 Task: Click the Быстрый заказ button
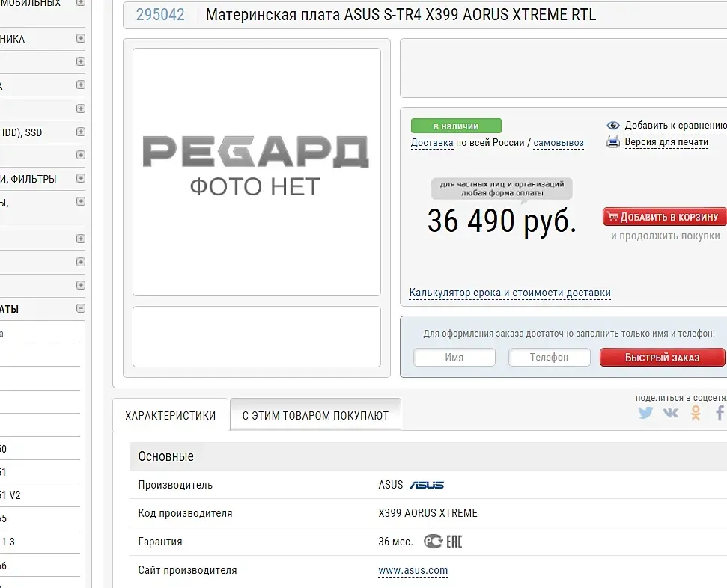pos(662,358)
